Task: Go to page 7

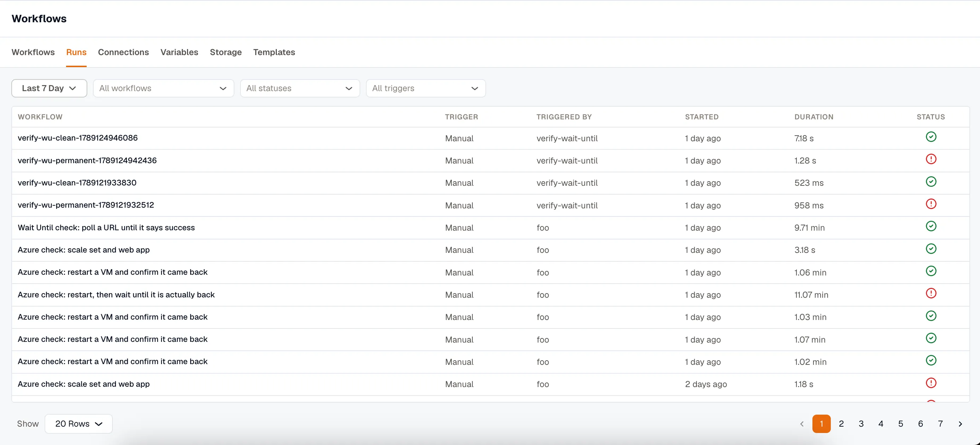Action: pyautogui.click(x=940, y=424)
